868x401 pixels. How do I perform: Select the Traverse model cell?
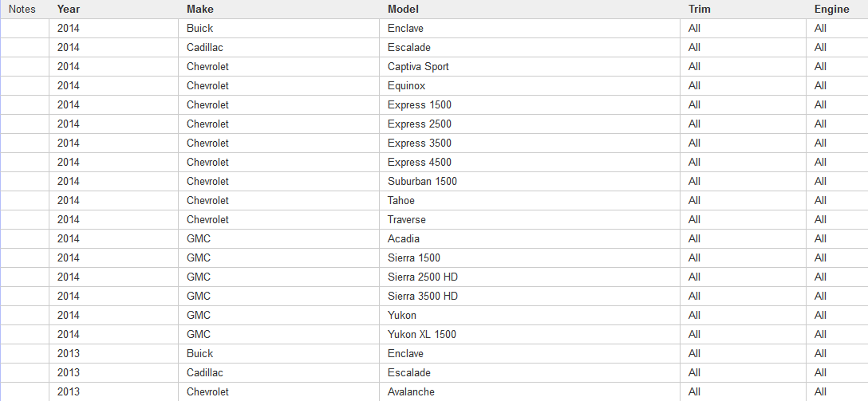[407, 220]
